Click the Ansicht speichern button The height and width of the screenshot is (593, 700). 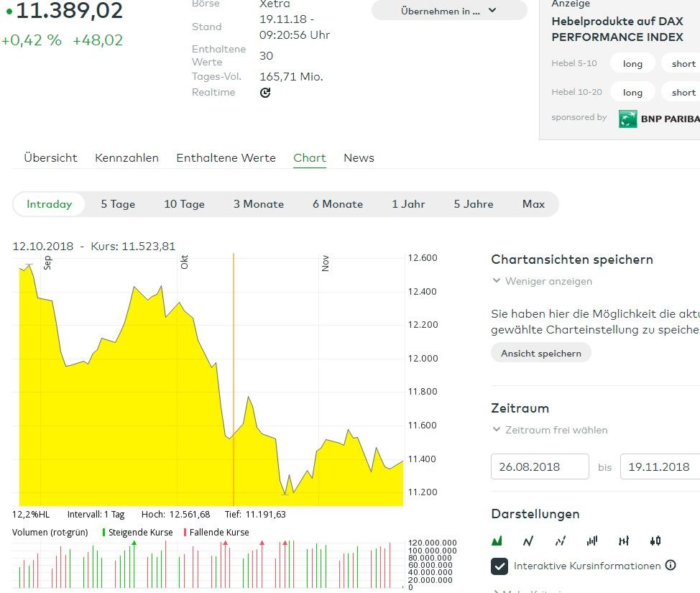click(541, 353)
